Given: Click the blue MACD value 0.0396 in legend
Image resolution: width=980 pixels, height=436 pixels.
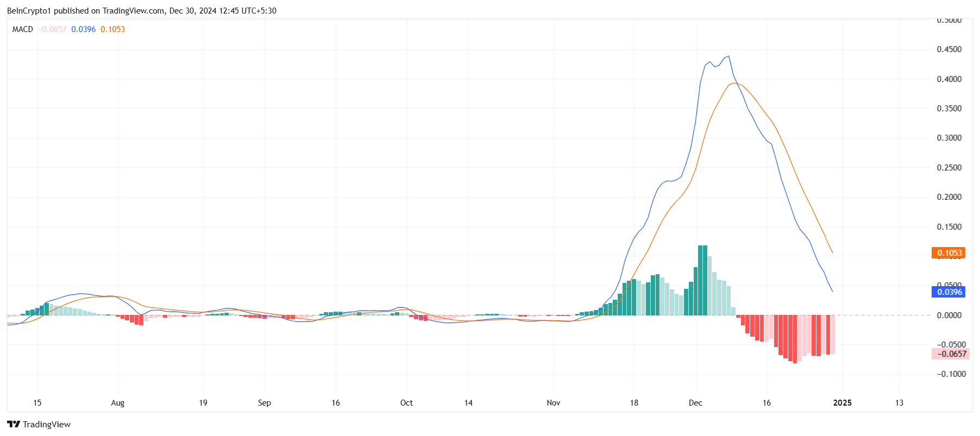Looking at the screenshot, I should (84, 29).
